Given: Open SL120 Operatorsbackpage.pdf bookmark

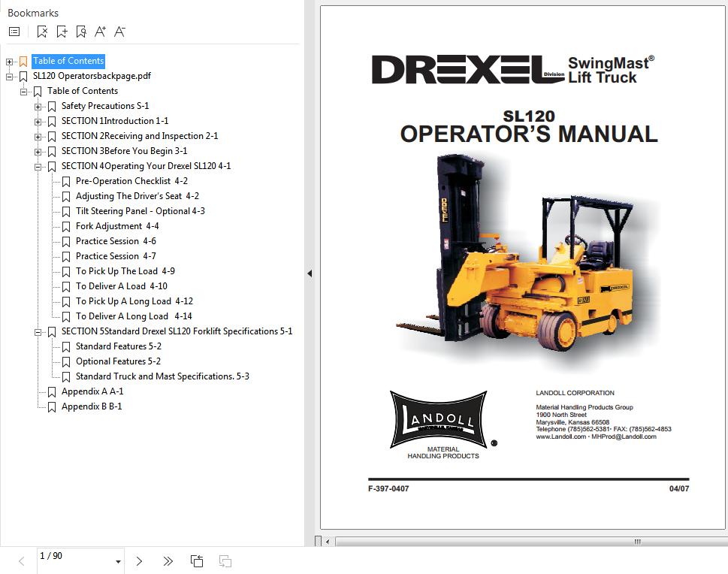Looking at the screenshot, I should [x=92, y=76].
